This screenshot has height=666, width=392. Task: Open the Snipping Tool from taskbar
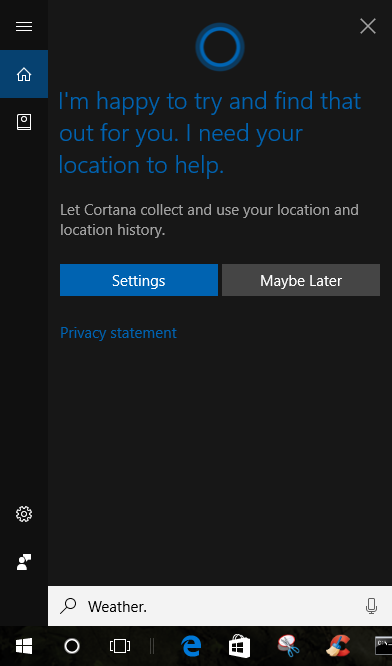288,646
